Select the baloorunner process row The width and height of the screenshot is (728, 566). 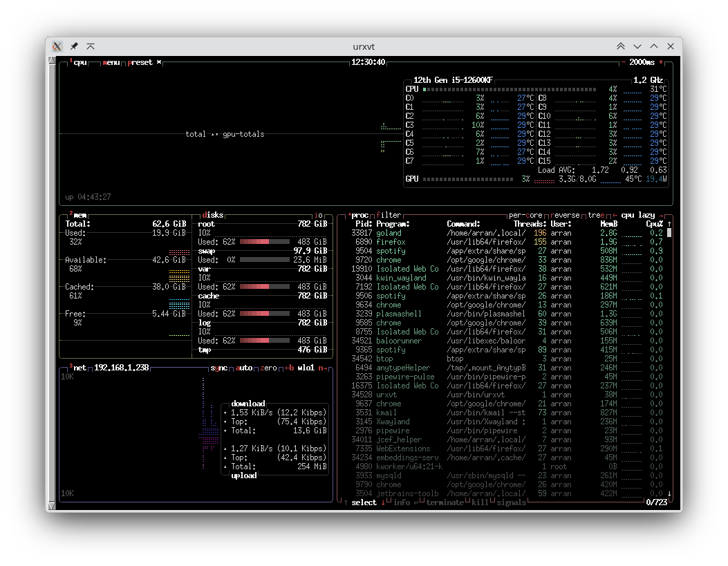click(x=507, y=341)
